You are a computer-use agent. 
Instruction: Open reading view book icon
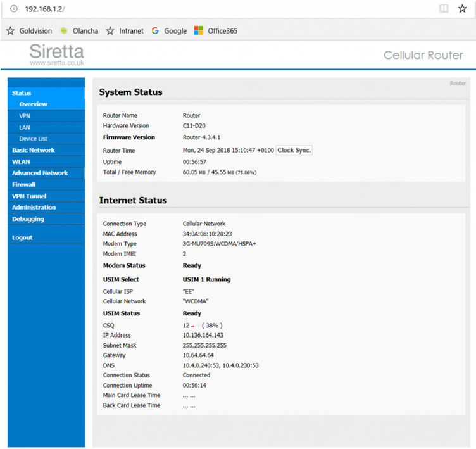tap(444, 8)
